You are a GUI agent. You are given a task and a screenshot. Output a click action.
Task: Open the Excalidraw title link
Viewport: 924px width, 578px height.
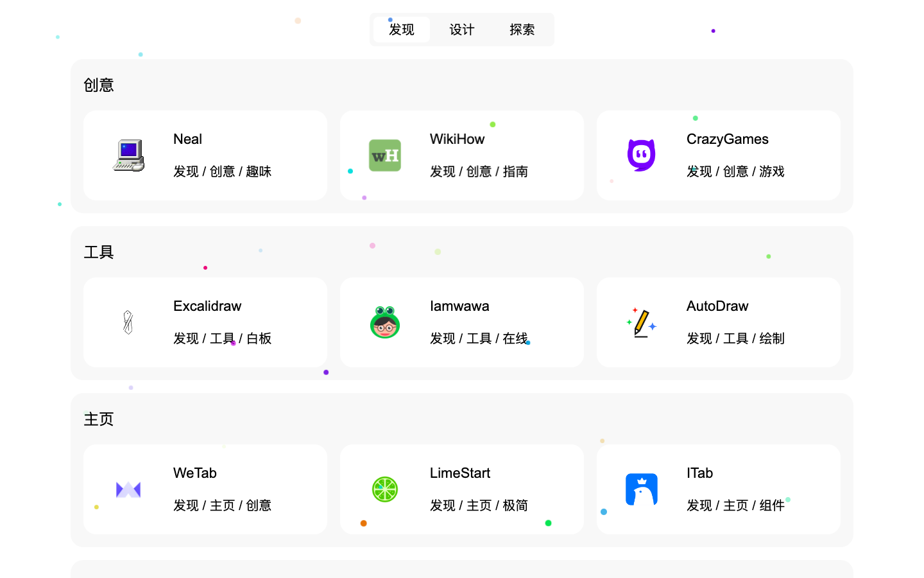click(207, 306)
